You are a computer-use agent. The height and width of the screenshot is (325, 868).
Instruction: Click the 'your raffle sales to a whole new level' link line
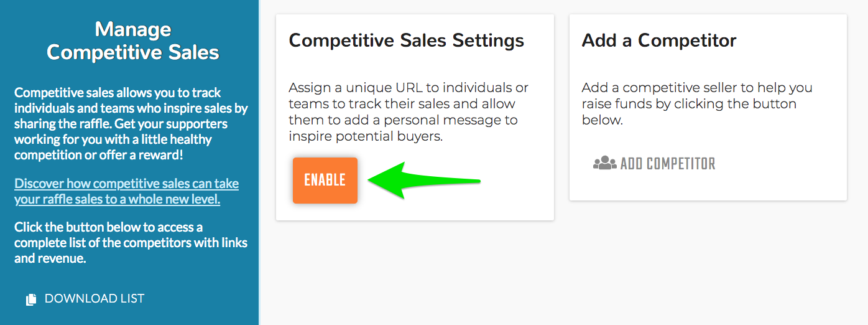(118, 199)
